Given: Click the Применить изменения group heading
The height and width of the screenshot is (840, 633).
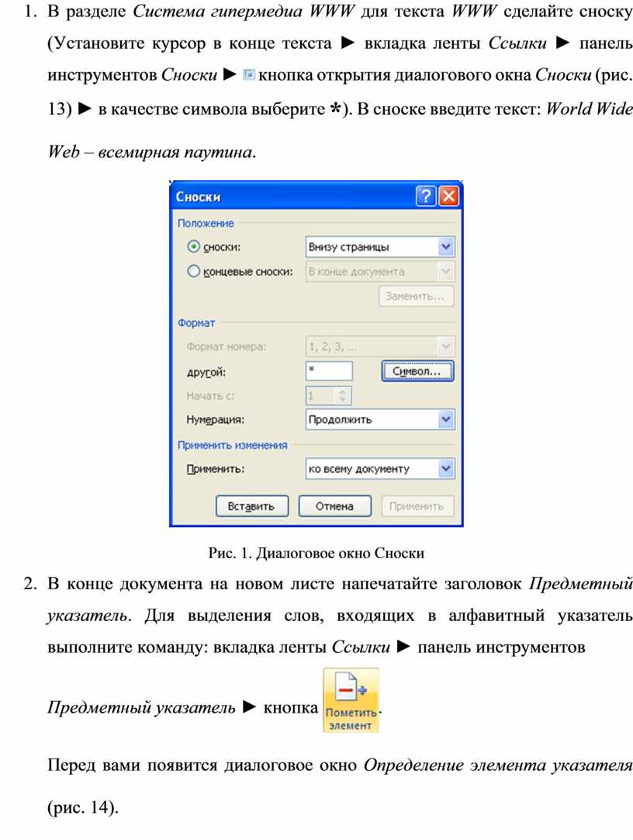Looking at the screenshot, I should pos(232,445).
